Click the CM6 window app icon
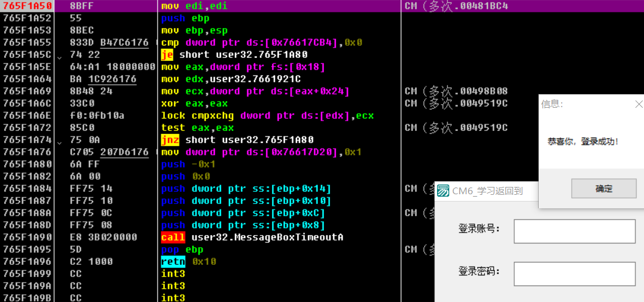 point(444,191)
